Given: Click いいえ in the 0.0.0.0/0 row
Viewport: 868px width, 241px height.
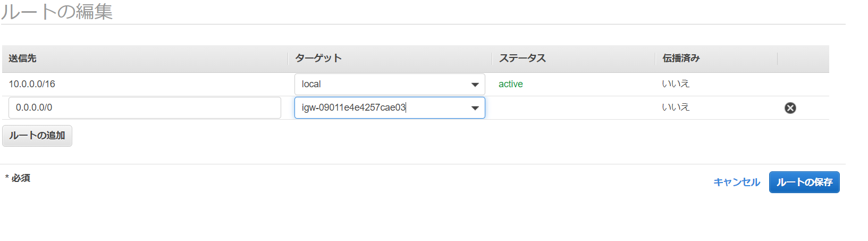Looking at the screenshot, I should (676, 107).
